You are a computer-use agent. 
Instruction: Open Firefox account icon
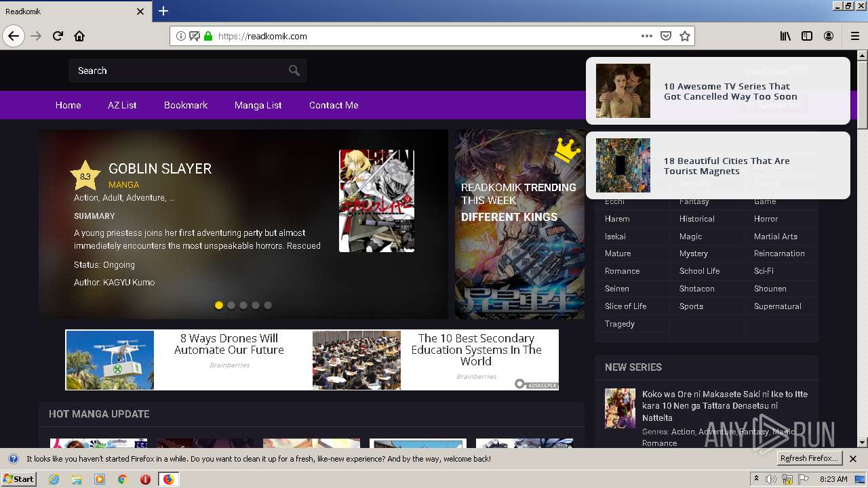829,36
